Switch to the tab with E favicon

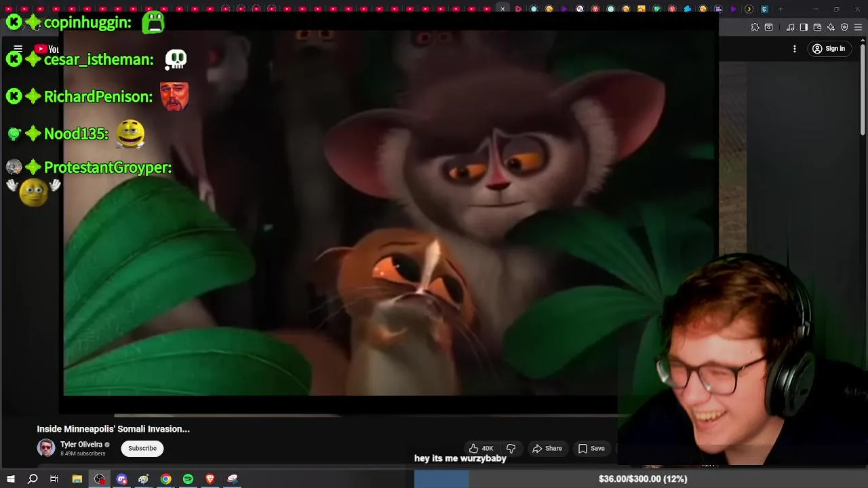[x=764, y=9]
